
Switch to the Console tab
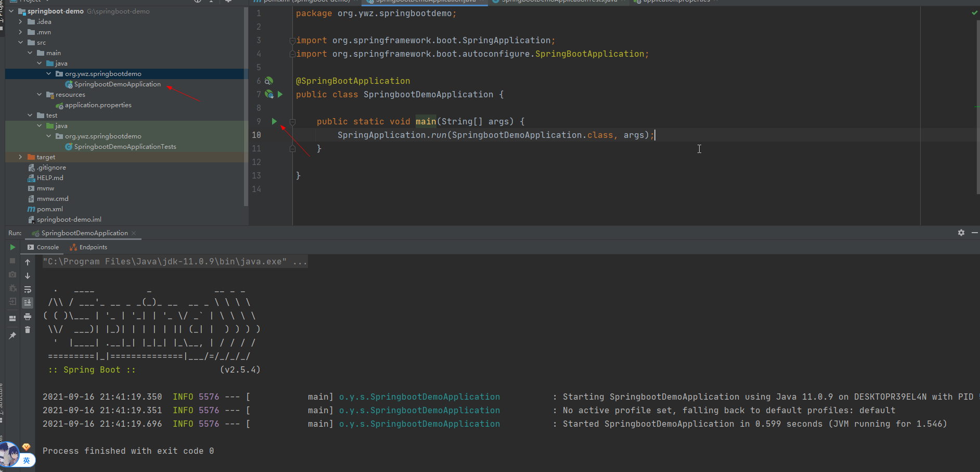[43, 247]
